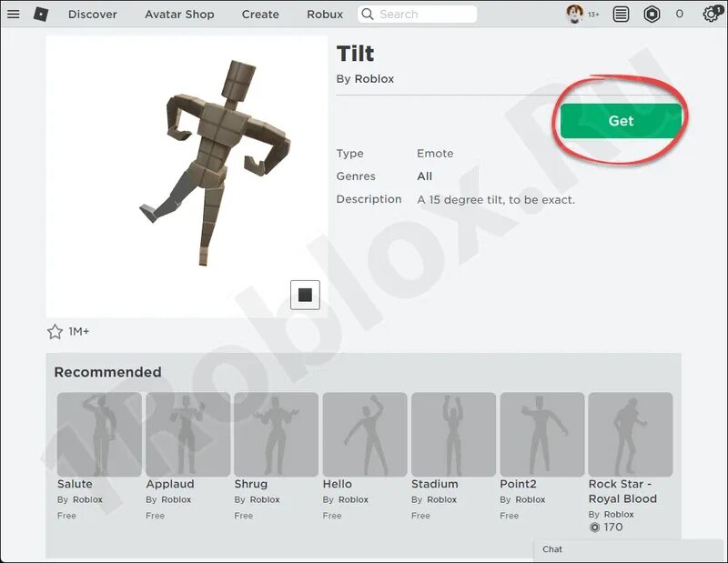Open the Applaud emote thumbnail
Image resolution: width=728 pixels, height=563 pixels.
click(187, 435)
